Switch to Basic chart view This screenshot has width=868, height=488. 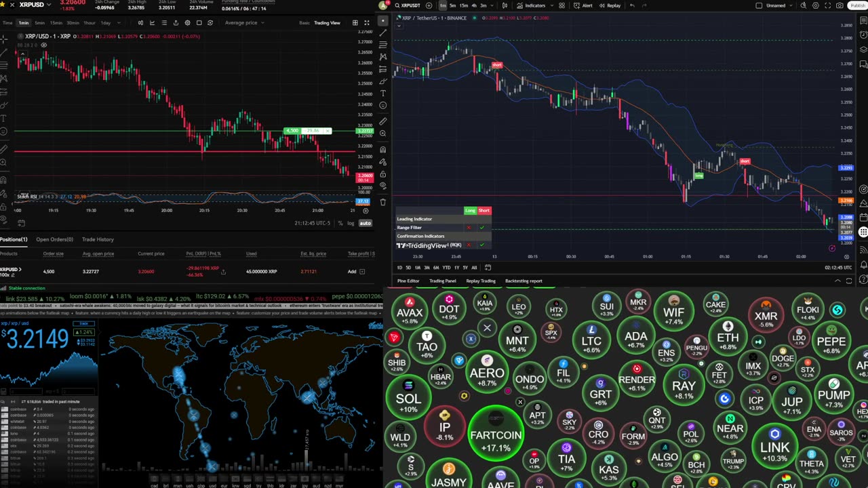tap(304, 23)
